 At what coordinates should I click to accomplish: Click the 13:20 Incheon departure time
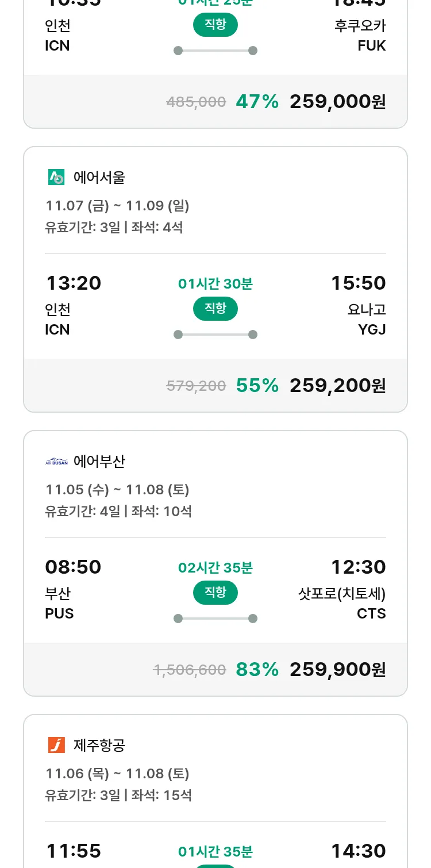pos(73,283)
